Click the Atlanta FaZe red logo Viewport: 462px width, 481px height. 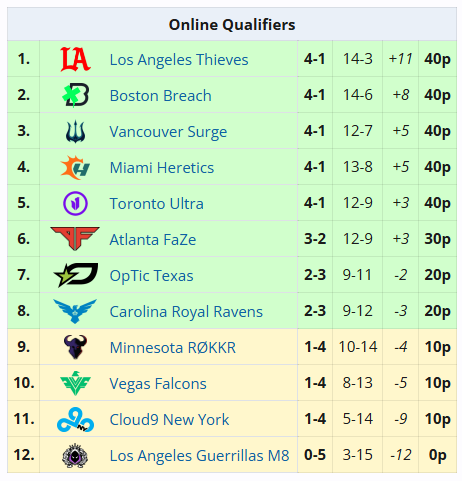tap(75, 239)
